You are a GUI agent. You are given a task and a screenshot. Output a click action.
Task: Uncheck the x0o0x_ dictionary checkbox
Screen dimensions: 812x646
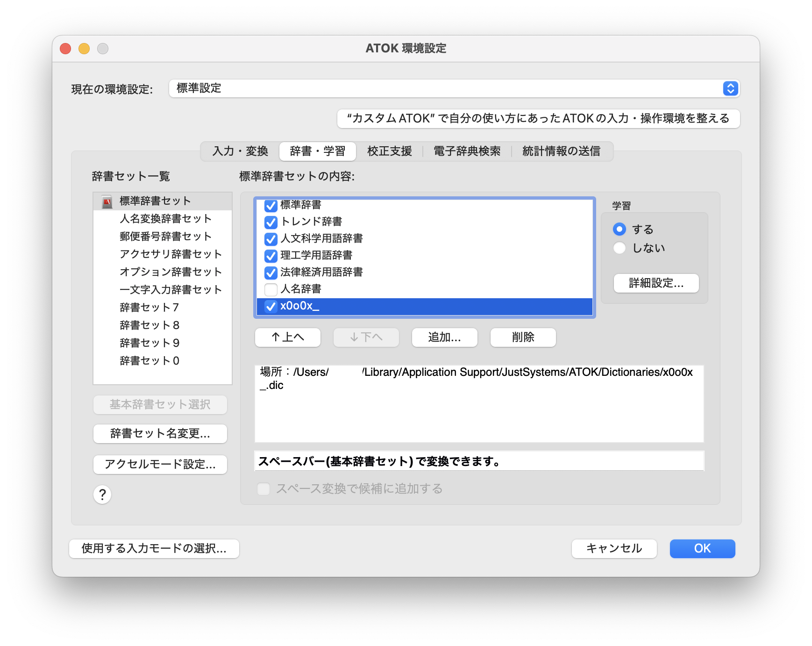271,306
